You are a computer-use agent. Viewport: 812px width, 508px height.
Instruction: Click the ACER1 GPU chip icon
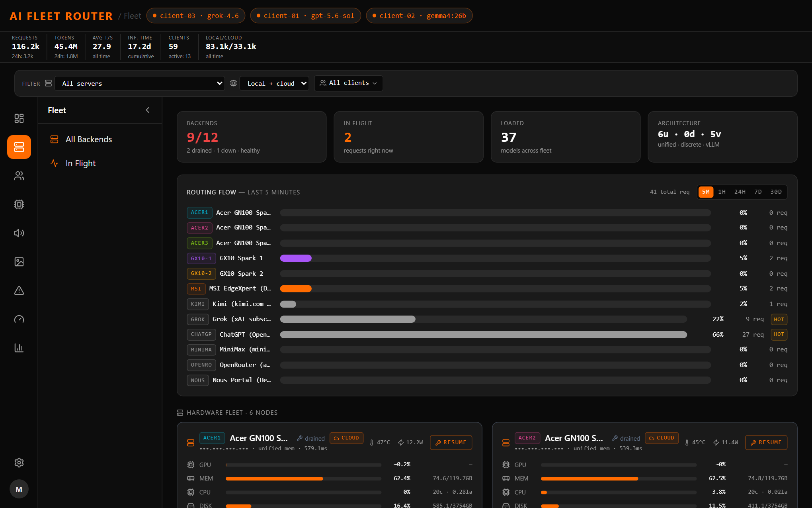coord(191,465)
